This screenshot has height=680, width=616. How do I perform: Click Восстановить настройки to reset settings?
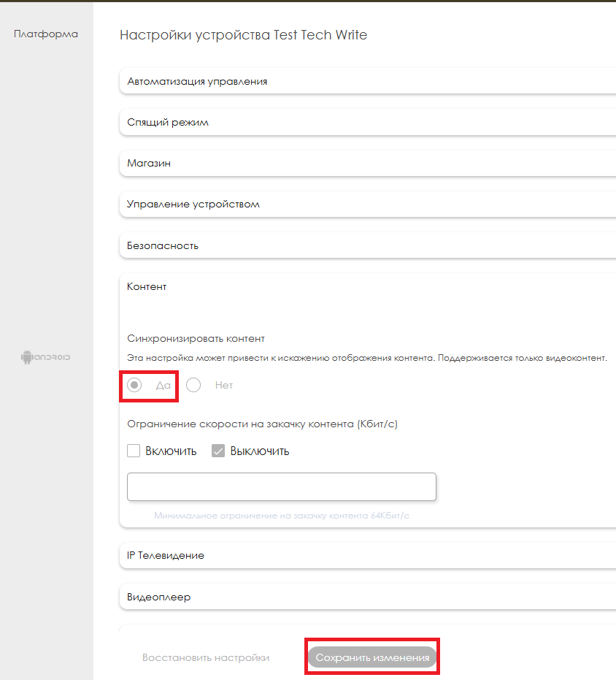click(206, 657)
